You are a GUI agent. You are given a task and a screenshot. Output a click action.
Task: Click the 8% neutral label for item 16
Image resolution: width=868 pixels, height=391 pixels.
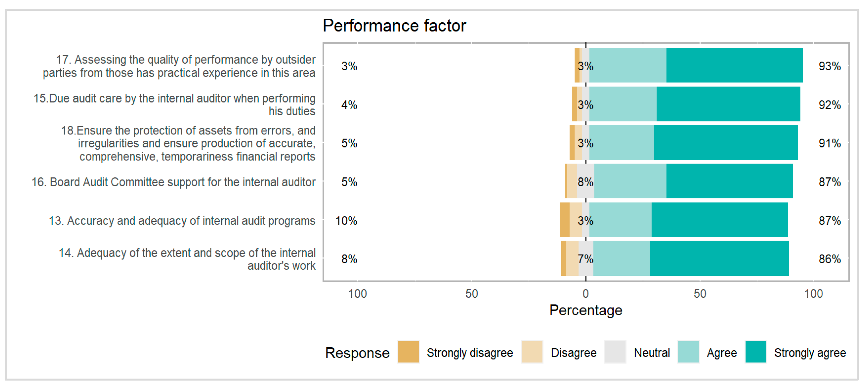tap(585, 182)
